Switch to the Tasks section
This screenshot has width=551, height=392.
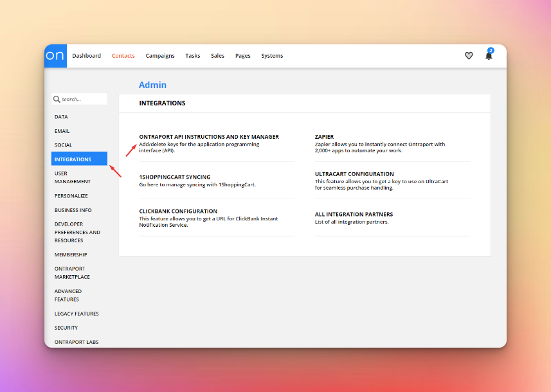(x=193, y=56)
